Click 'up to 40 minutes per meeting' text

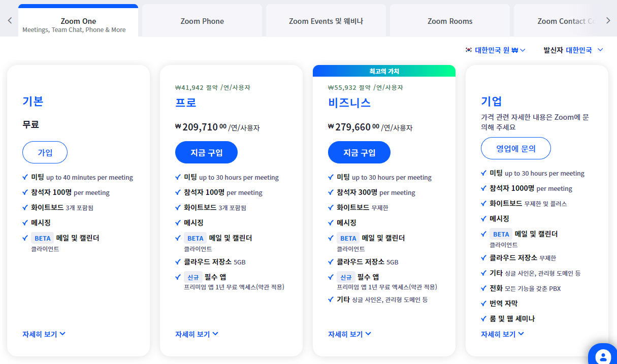(x=89, y=178)
